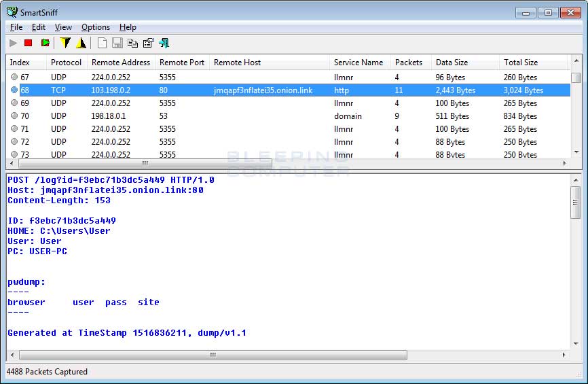Image resolution: width=588 pixels, height=384 pixels.
Task: Click the 'Content-Length: 153' line
Action: pyautogui.click(x=59, y=200)
